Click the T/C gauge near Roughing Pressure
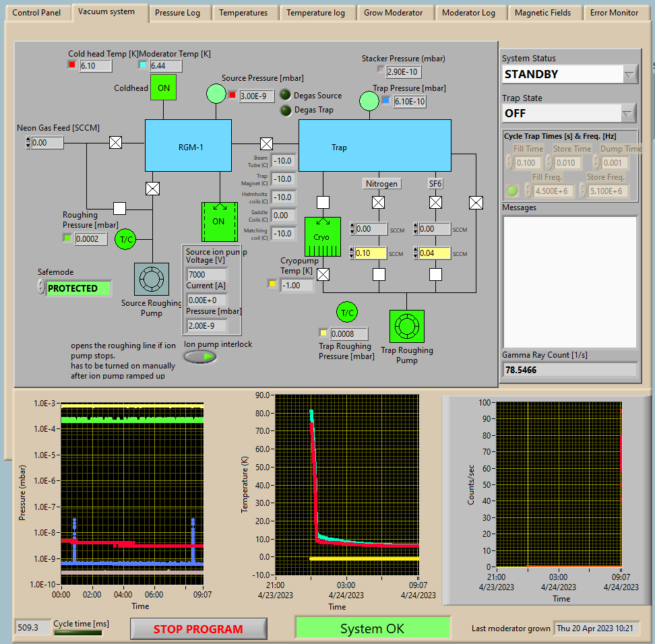The width and height of the screenshot is (655, 644). 125,238
